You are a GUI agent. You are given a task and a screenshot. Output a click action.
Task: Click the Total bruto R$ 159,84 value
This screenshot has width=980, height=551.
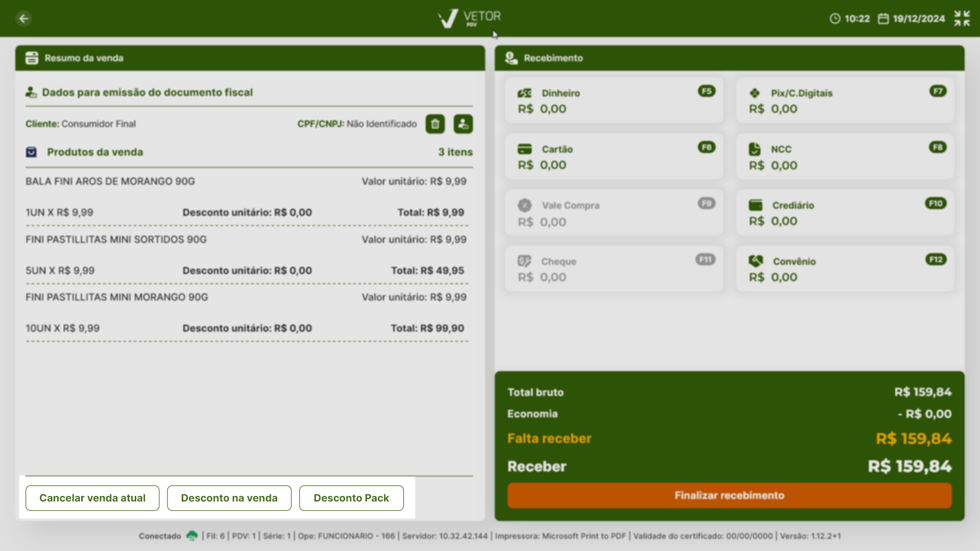(923, 392)
